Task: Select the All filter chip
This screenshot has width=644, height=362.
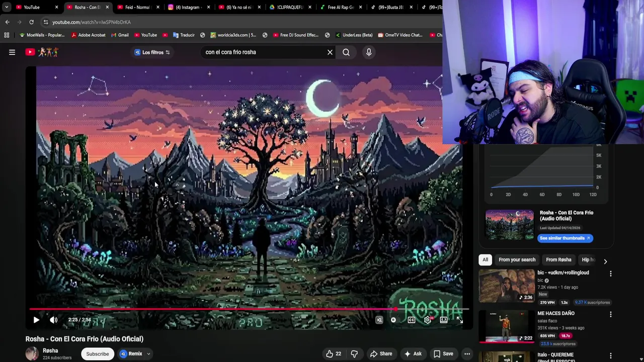Action: tap(485, 260)
